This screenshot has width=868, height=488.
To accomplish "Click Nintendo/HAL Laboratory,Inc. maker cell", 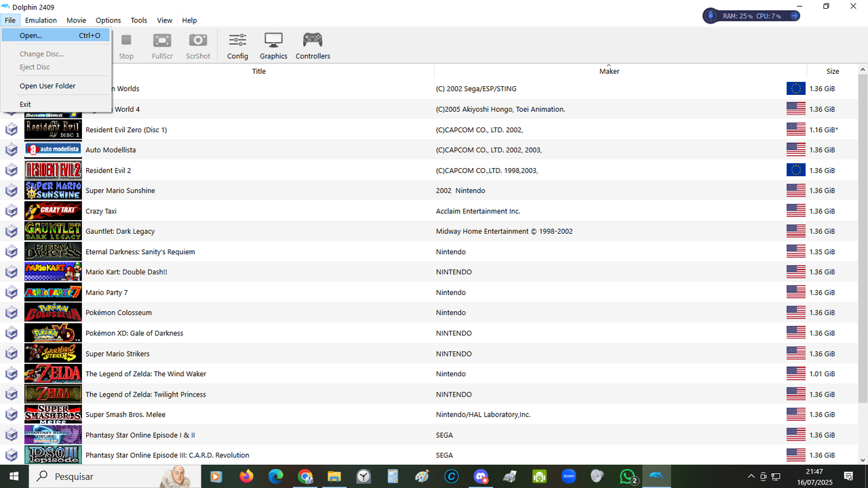I will coord(484,414).
